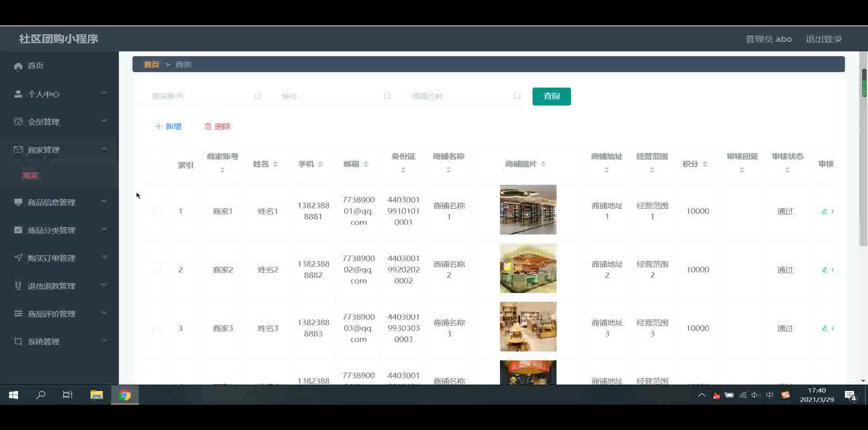Click 首页 breadcrumb link

(151, 65)
